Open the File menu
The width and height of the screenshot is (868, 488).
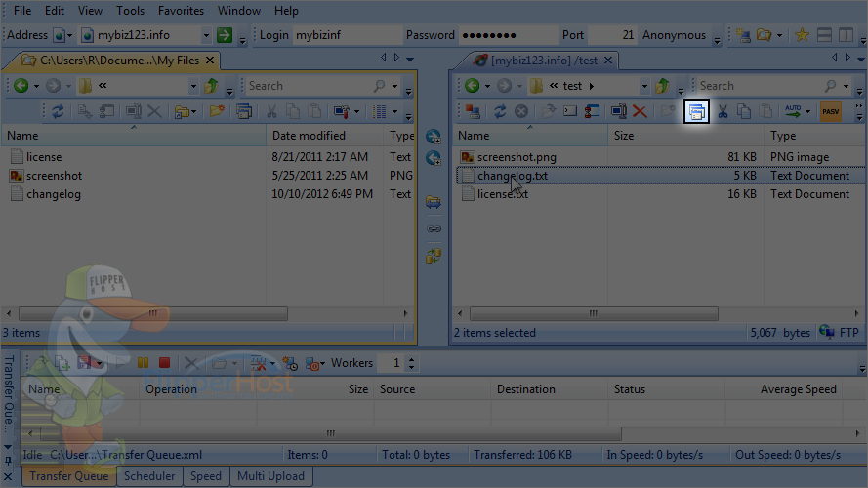click(x=22, y=11)
